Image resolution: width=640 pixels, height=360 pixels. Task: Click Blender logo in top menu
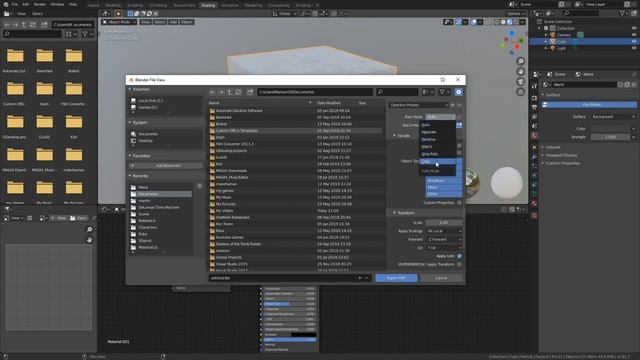coord(5,4)
